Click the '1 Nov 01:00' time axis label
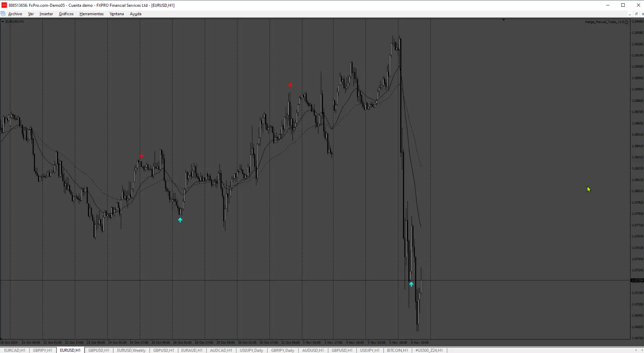This screenshot has width=644, height=353. 312,342
